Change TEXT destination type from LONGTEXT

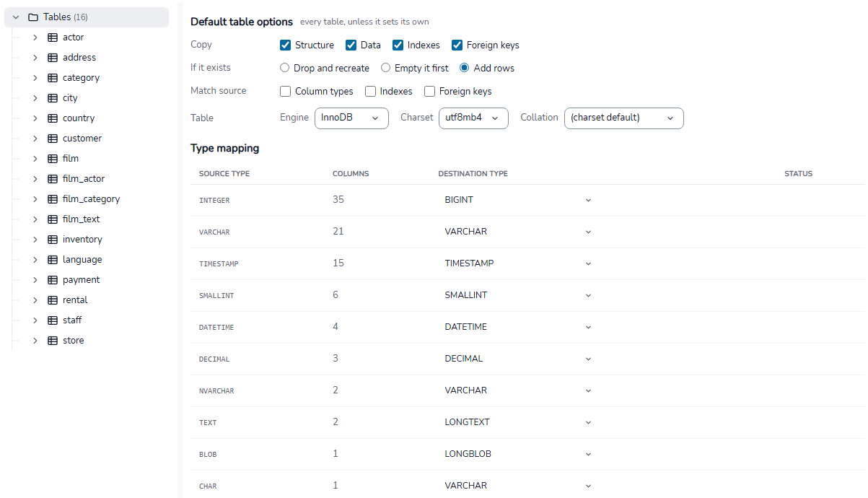[x=518, y=422]
